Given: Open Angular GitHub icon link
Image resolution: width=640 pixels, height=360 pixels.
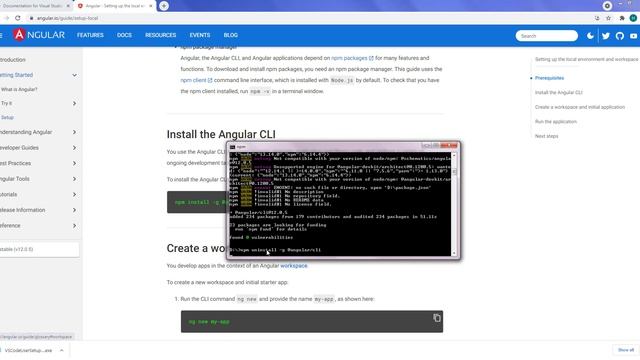Looking at the screenshot, I should point(620,36).
